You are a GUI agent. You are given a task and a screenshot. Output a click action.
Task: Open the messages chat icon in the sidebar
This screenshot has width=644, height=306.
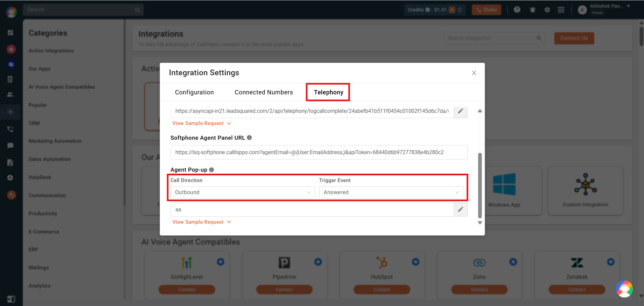pyautogui.click(x=10, y=145)
